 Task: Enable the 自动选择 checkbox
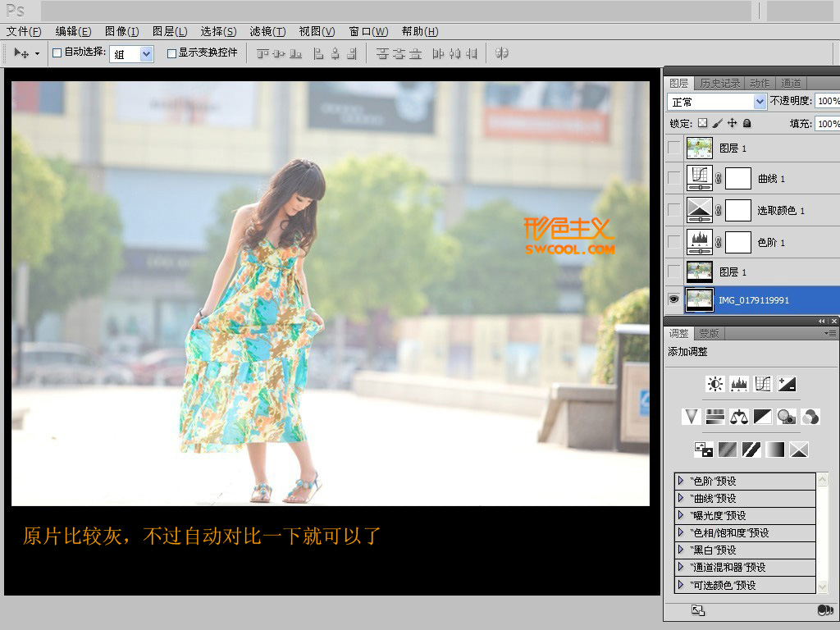point(57,52)
